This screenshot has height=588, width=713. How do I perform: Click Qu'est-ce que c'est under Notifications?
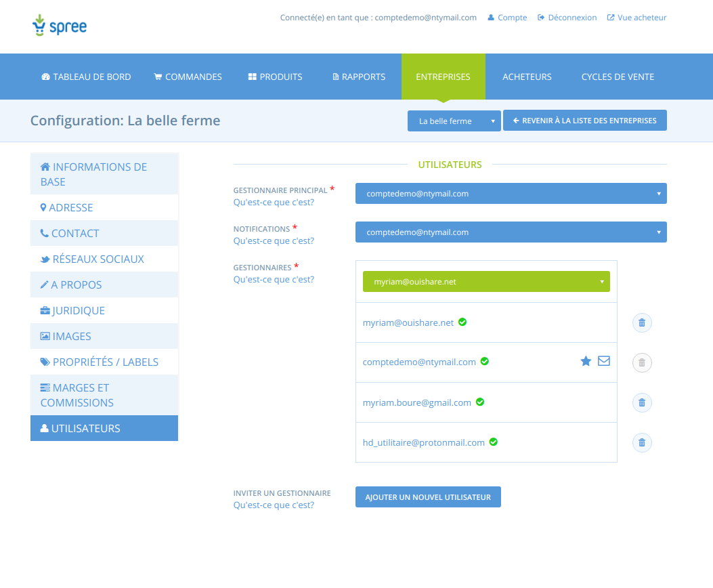pyautogui.click(x=274, y=241)
